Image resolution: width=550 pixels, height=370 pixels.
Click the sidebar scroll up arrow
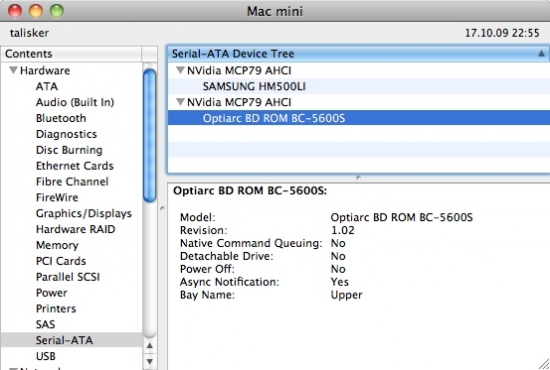click(150, 346)
